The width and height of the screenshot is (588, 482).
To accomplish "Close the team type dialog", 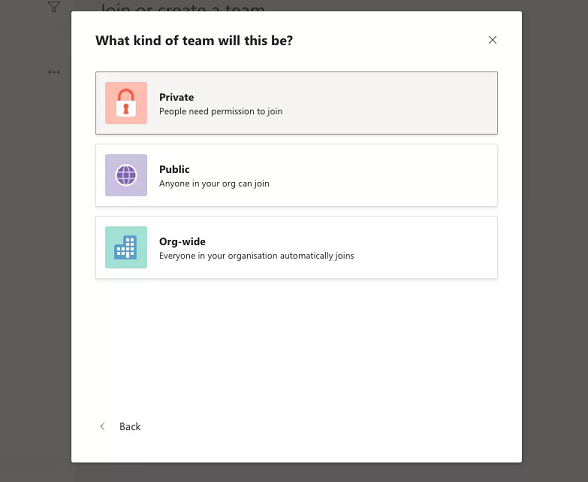I will (492, 40).
